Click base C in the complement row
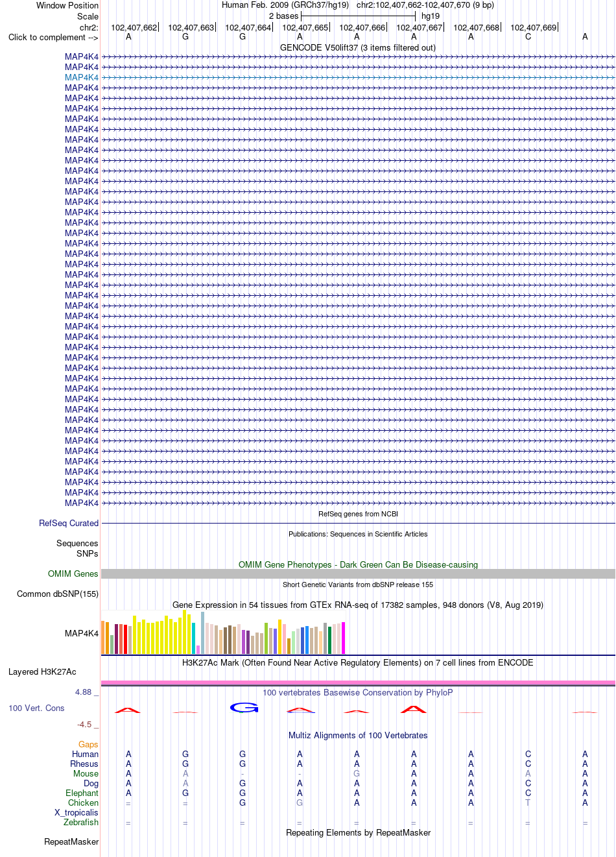 [x=528, y=37]
